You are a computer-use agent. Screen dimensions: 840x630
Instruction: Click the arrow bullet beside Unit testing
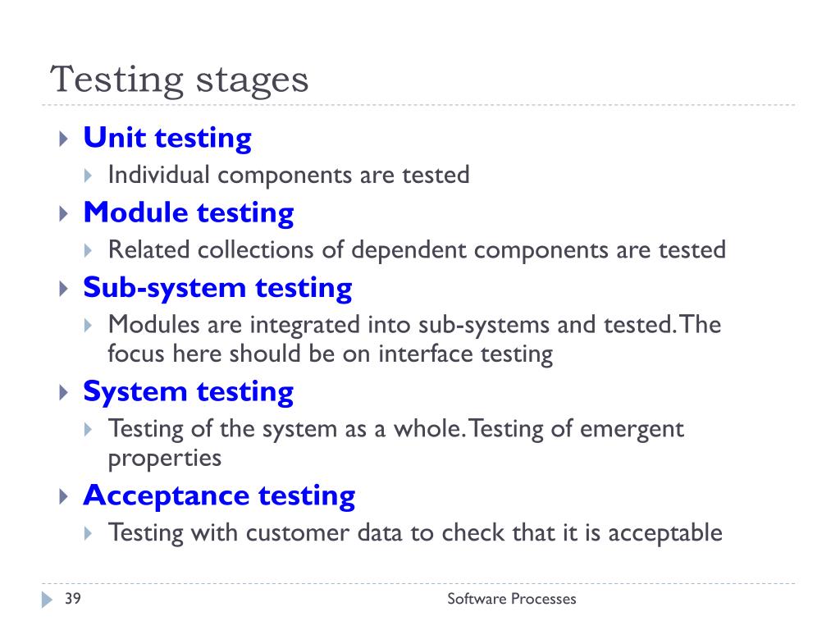tap(64, 139)
